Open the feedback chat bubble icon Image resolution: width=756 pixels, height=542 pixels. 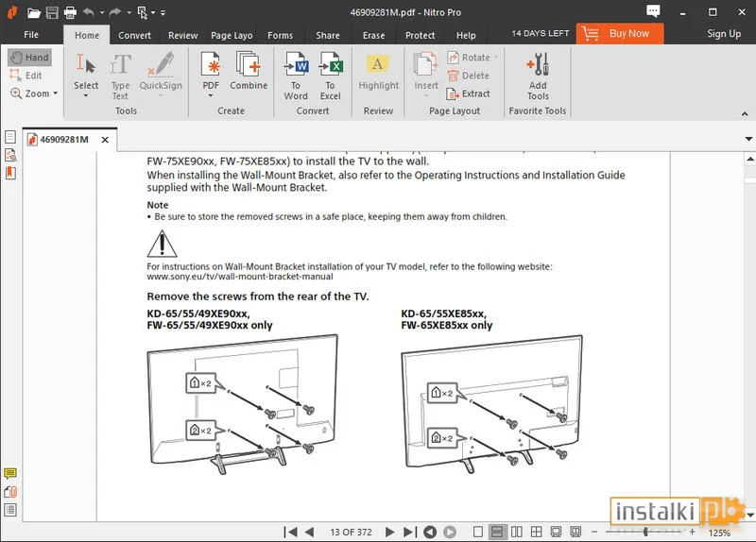point(654,11)
